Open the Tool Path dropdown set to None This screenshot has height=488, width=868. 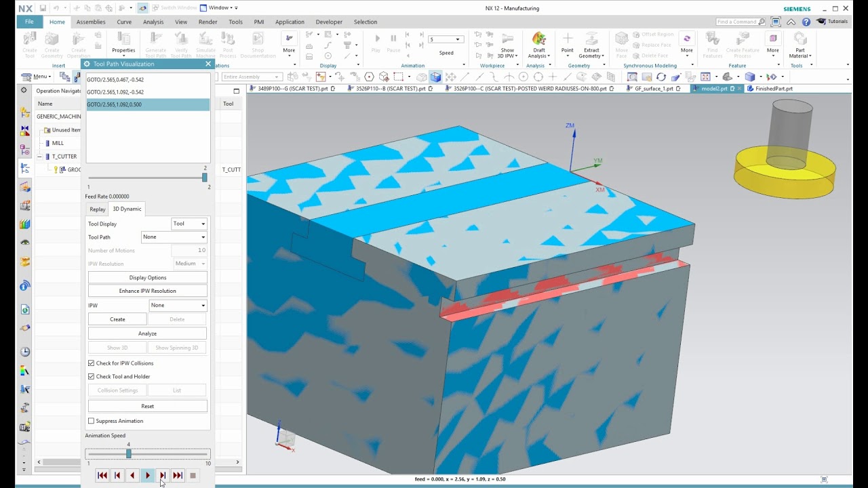[174, 237]
